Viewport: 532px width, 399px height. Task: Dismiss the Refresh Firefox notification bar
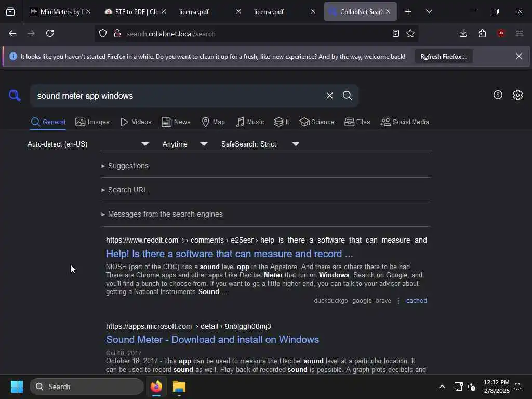tap(519, 56)
